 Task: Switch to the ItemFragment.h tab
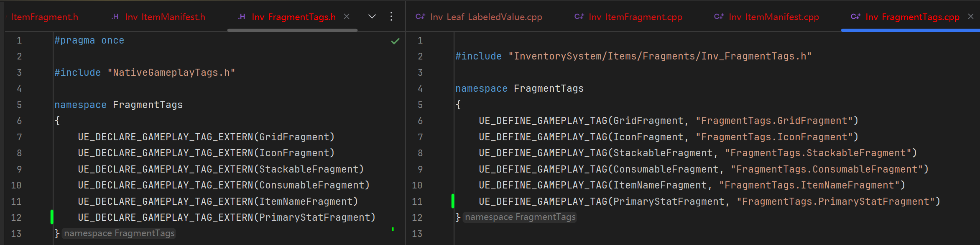point(44,17)
